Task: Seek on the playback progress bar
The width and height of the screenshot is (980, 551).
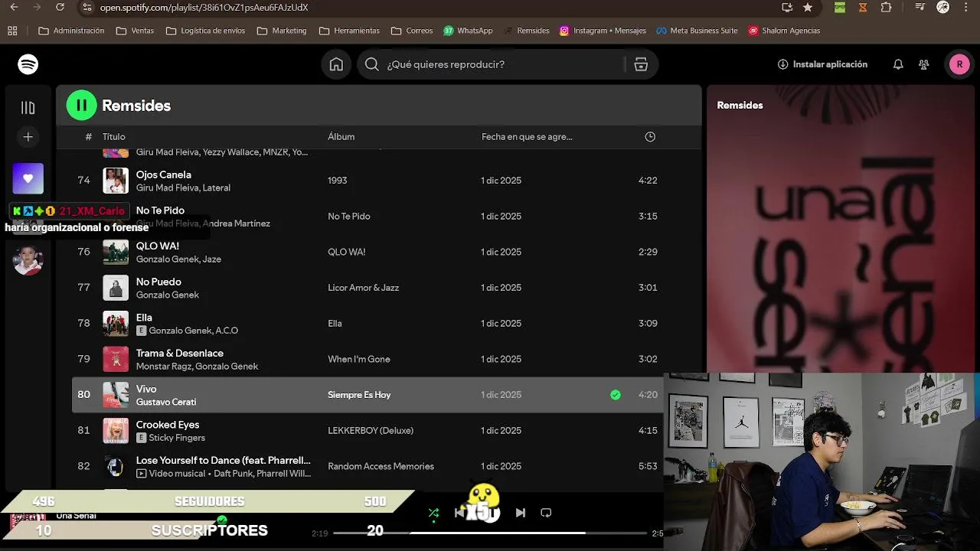Action: click(x=490, y=533)
